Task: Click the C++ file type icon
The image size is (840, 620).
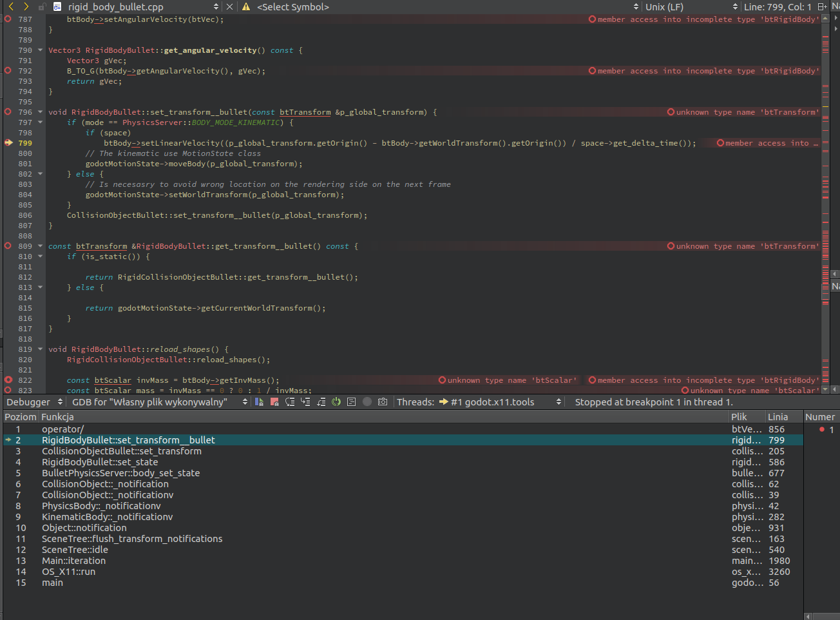Action: point(57,6)
